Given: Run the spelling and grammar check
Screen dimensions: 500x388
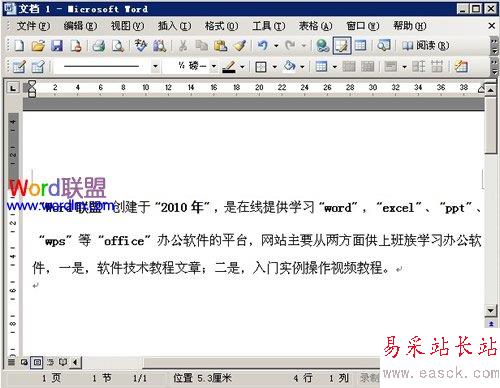Looking at the screenshot, I should (x=141, y=46).
